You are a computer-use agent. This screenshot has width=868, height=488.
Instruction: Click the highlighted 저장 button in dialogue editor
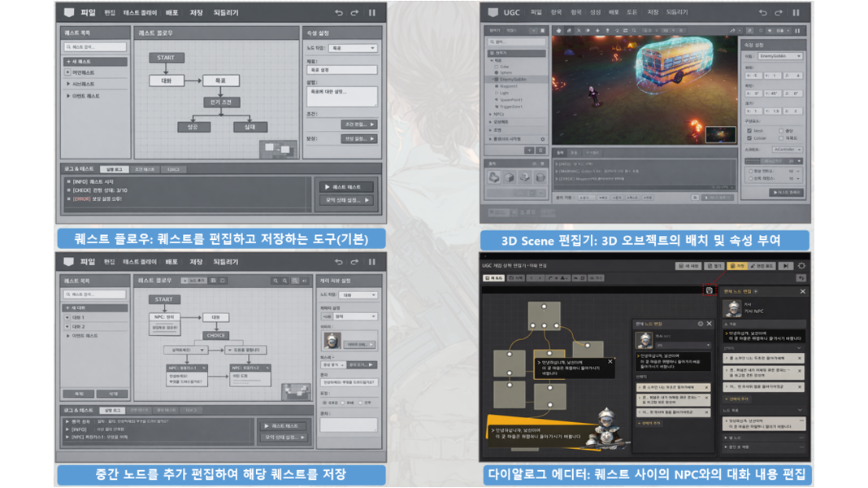click(737, 266)
